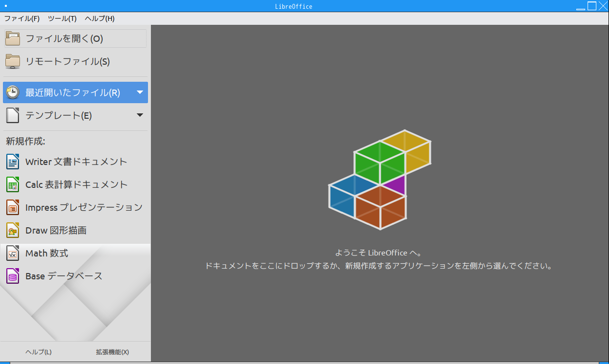Click the ヘルプ(L) button at bottom
This screenshot has width=609, height=364.
pos(38,352)
